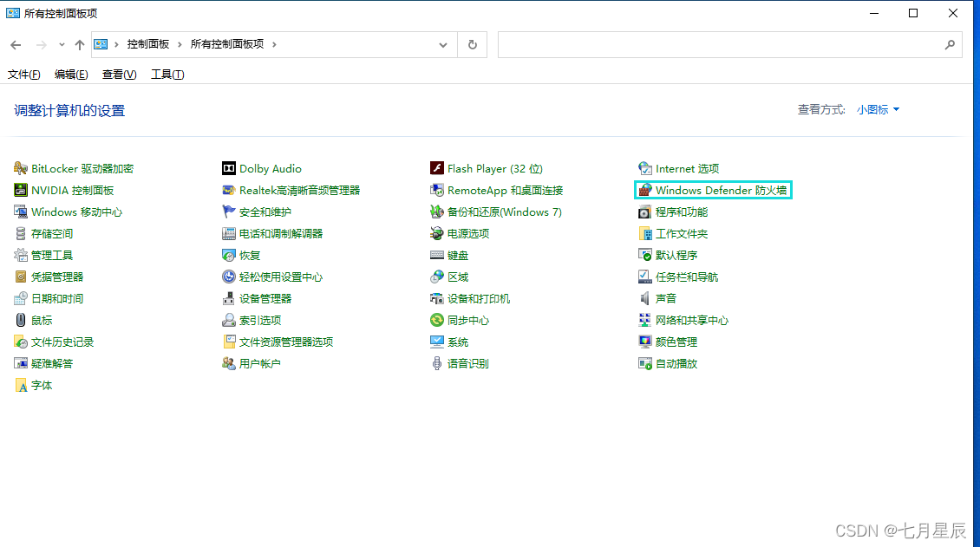
Task: Click the 设备和打印机 icon
Action: coord(437,298)
